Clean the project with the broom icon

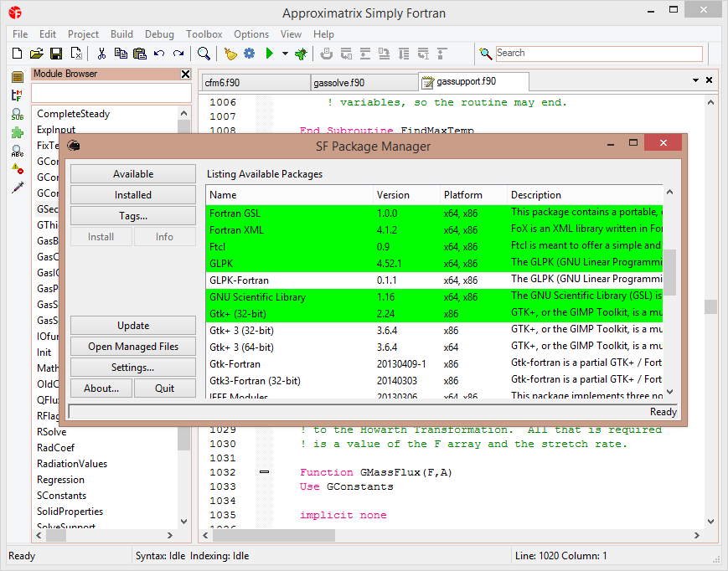230,54
